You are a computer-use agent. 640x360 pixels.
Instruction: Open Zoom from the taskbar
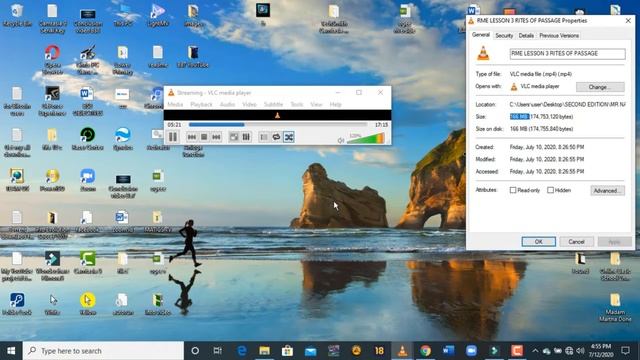(471, 351)
